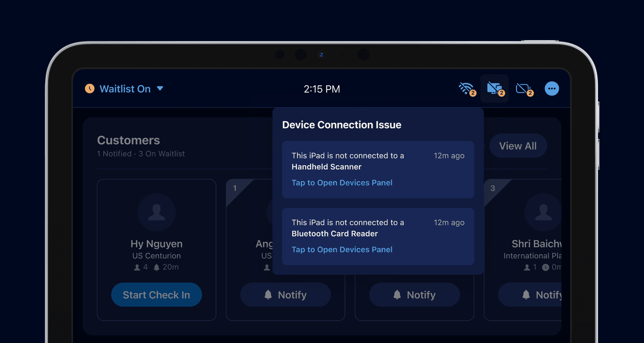Expand the Waitlist On dropdown arrow
Screen dimensions: 644x343
pyautogui.click(x=160, y=89)
